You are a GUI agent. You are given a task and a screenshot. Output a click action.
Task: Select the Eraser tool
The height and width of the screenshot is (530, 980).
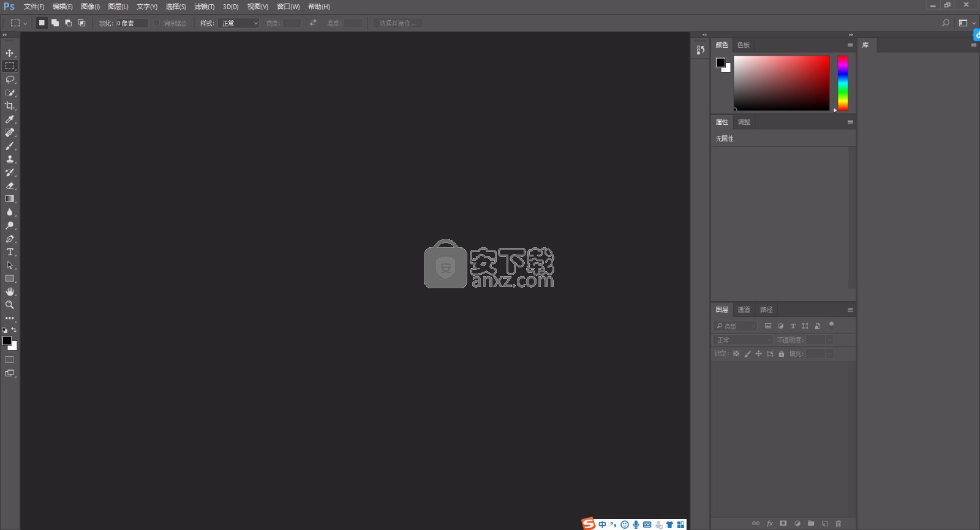[10, 185]
